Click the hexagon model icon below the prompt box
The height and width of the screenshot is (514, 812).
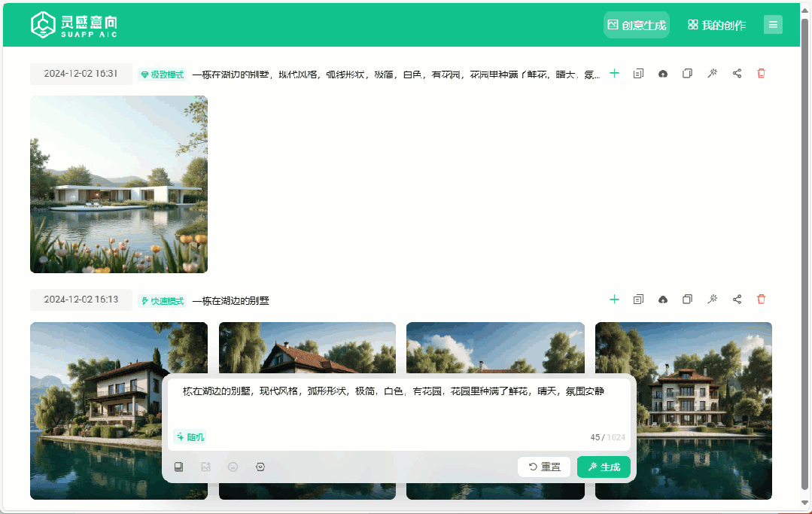260,467
